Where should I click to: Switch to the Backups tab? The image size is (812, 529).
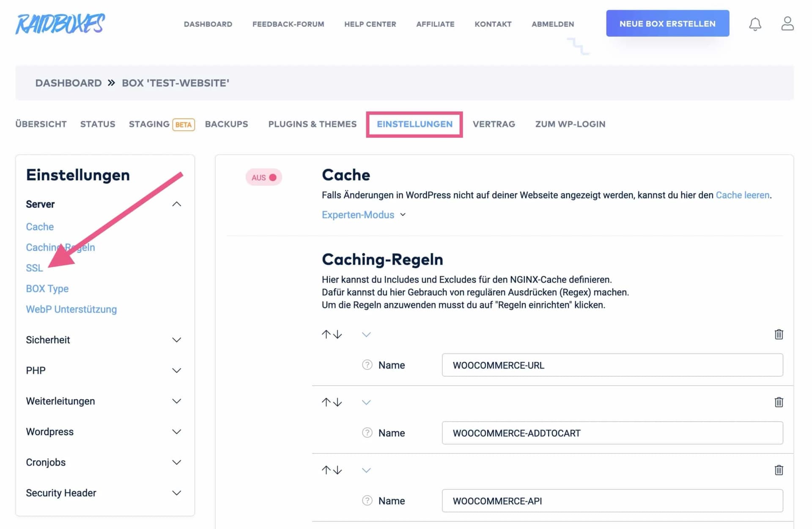[x=226, y=124]
